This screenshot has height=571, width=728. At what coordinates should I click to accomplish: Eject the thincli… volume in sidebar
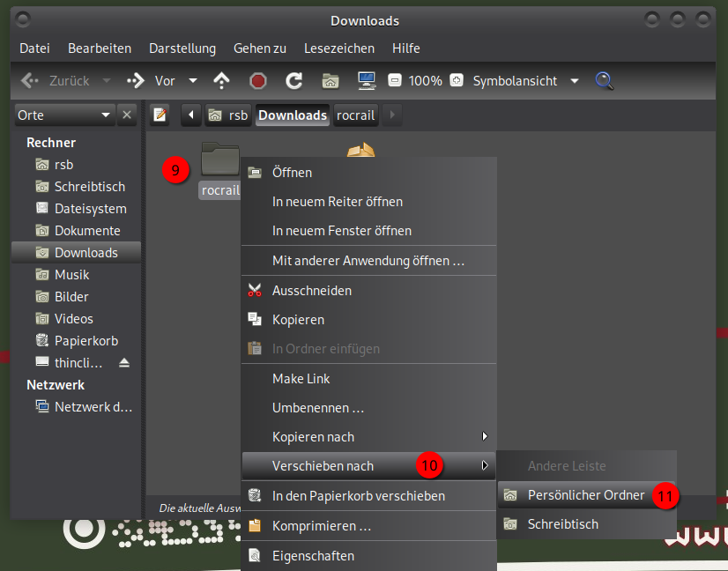click(124, 363)
